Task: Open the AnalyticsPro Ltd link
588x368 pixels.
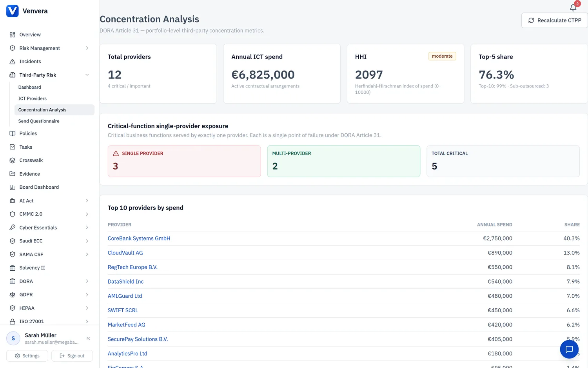Action: 127,353
